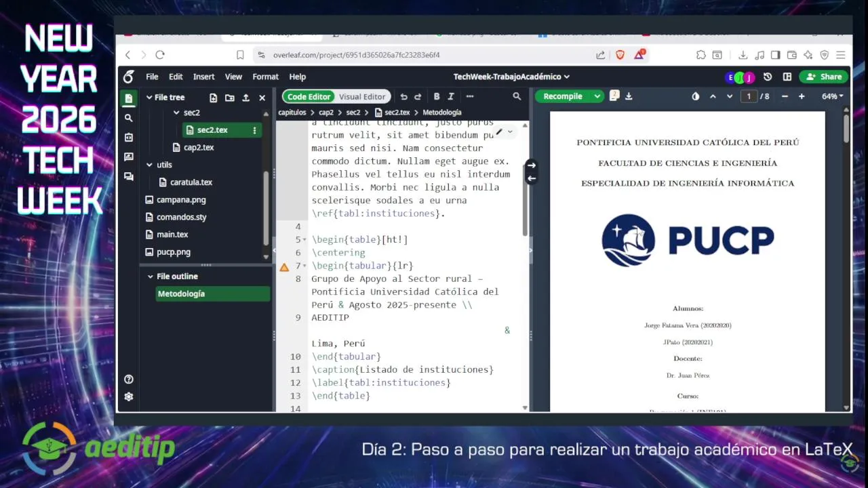The height and width of the screenshot is (488, 868).
Task: Go to previous PDF page
Action: coord(713,96)
